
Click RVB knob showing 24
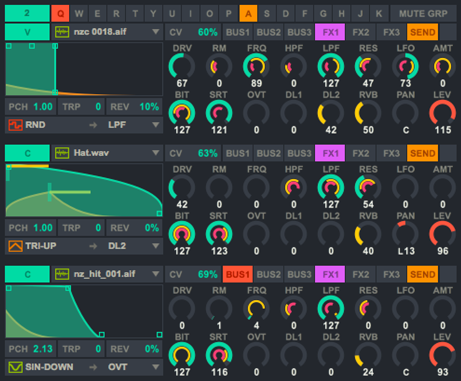coord(368,355)
